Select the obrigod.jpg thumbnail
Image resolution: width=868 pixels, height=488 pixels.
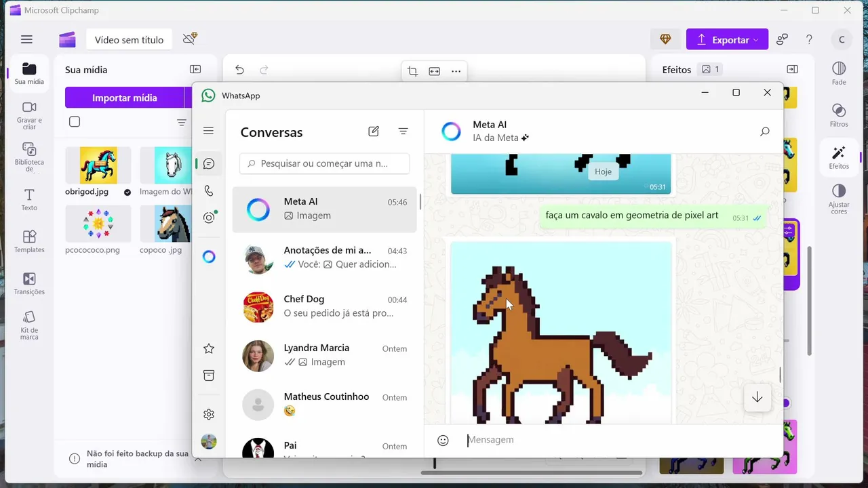(x=98, y=165)
